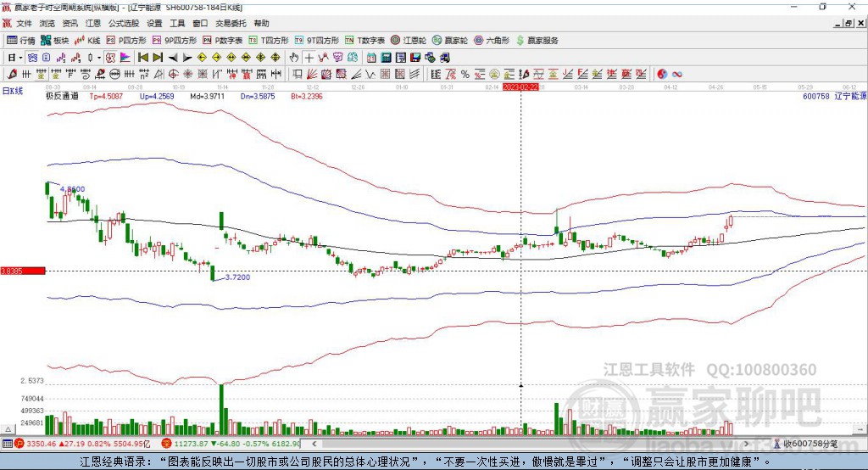The height and width of the screenshot is (470, 868).
Task: Open the 江恩 menu
Action: click(93, 23)
